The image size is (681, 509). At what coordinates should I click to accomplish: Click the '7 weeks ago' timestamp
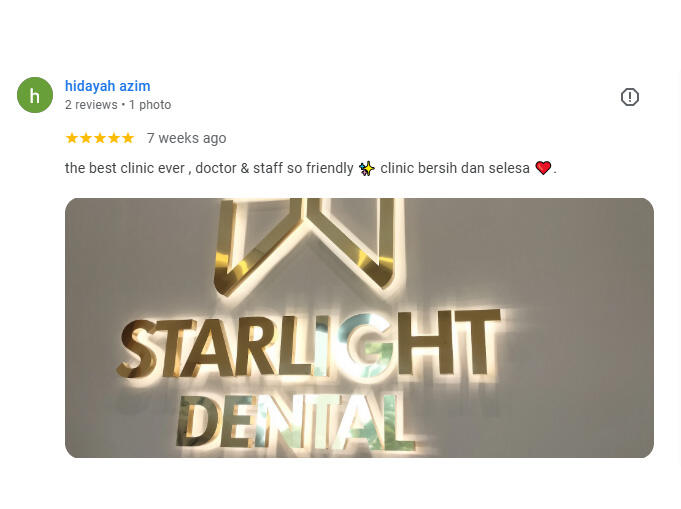point(186,138)
